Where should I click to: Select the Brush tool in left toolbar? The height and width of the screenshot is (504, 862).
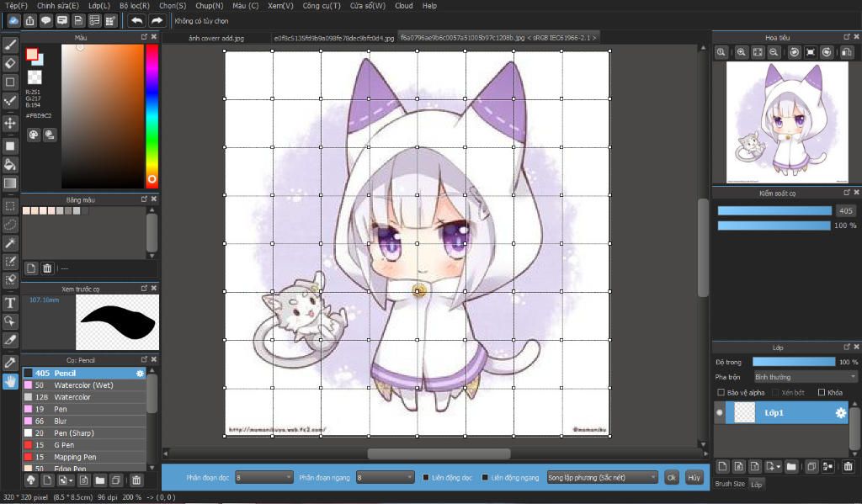(10, 45)
